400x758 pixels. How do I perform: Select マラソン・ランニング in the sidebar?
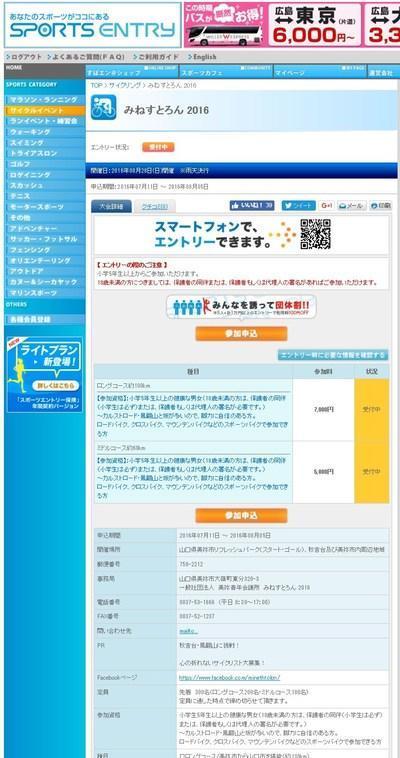pyautogui.click(x=44, y=100)
